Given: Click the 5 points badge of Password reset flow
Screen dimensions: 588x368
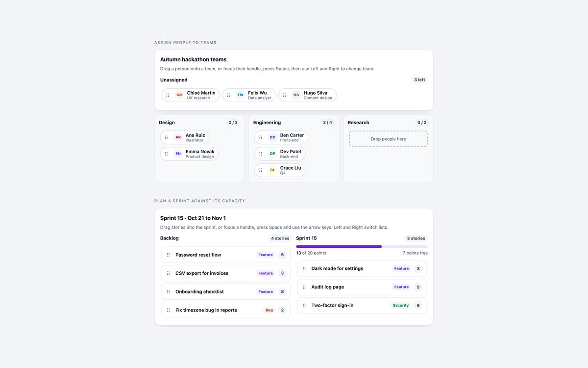Looking at the screenshot, I should [x=282, y=255].
